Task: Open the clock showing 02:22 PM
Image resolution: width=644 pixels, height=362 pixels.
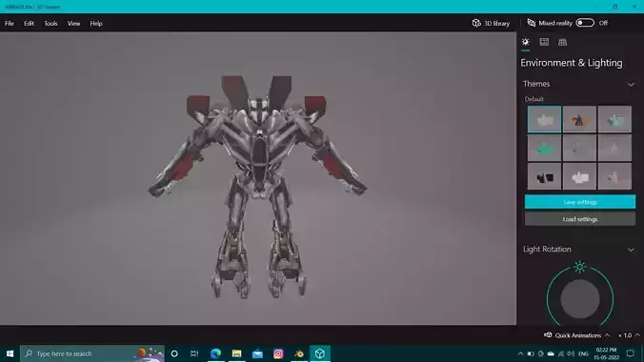Action: tap(606, 353)
